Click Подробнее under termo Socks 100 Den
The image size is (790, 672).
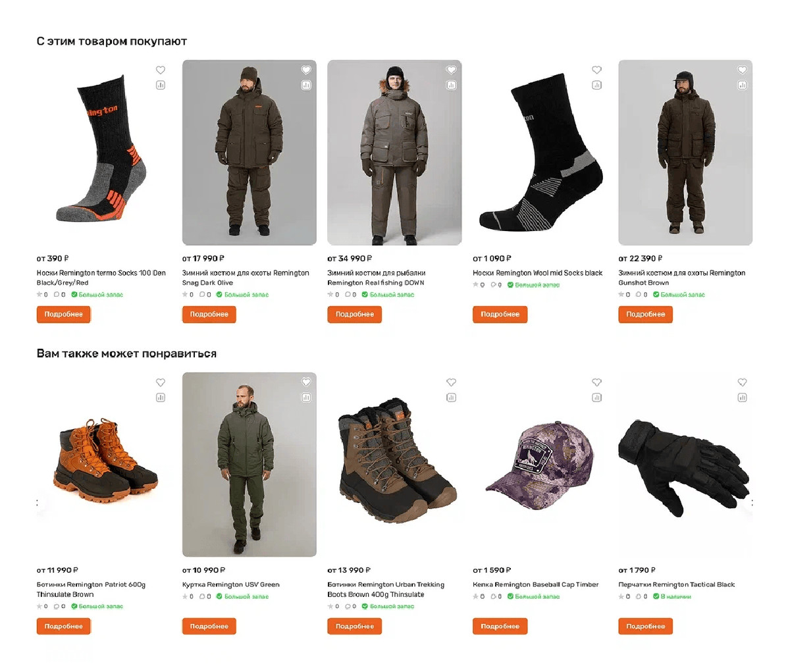click(64, 315)
